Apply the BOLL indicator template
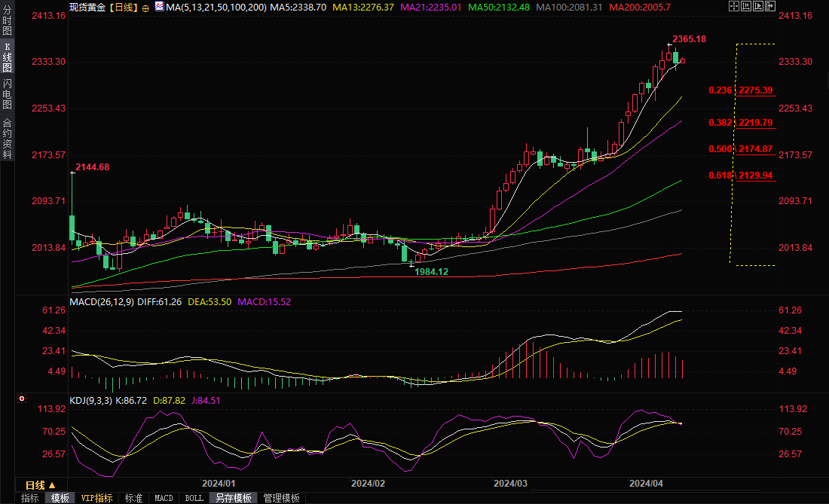829x504 pixels. (194, 498)
